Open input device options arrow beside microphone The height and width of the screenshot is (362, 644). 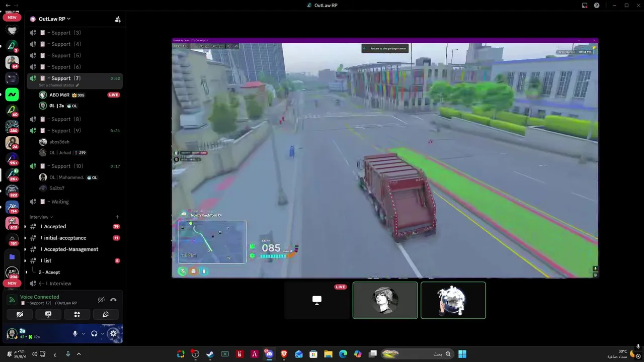(x=83, y=333)
